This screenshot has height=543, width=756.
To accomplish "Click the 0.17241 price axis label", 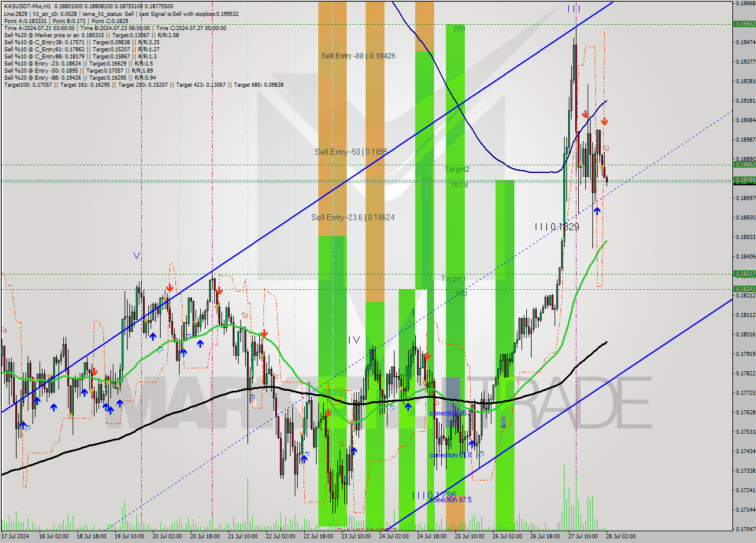I will click(x=745, y=490).
